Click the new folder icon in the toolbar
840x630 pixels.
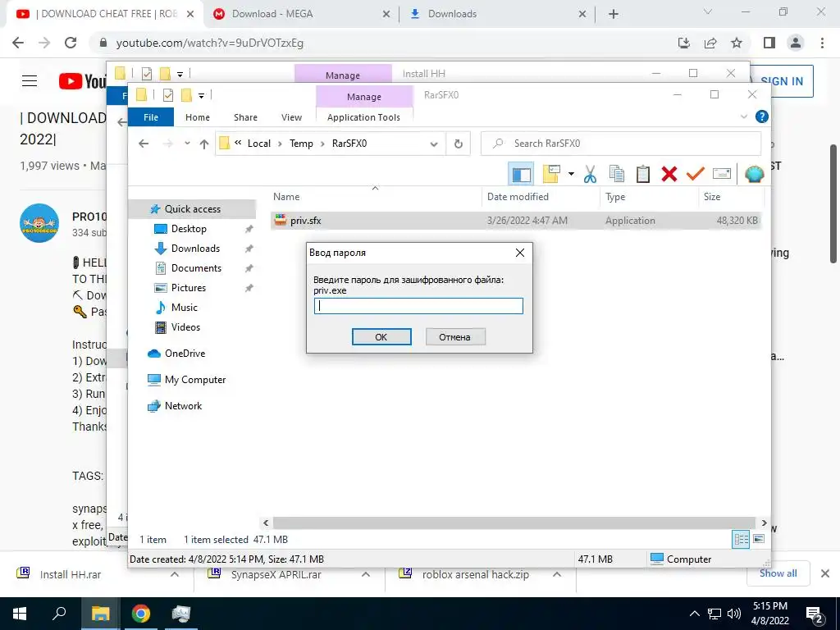click(551, 174)
